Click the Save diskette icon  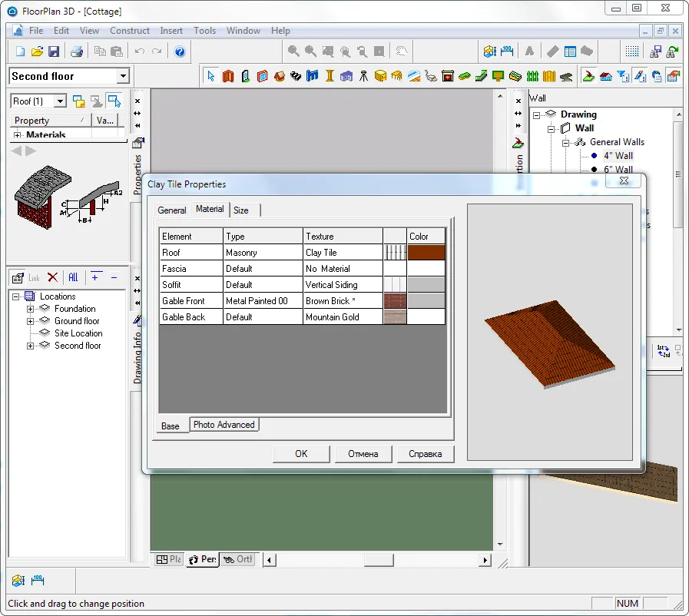(x=54, y=51)
